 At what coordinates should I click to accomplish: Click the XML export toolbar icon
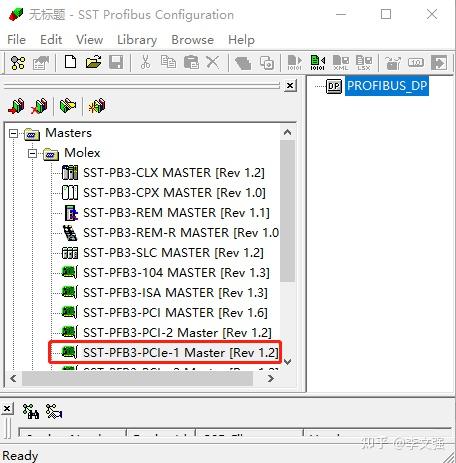click(341, 62)
